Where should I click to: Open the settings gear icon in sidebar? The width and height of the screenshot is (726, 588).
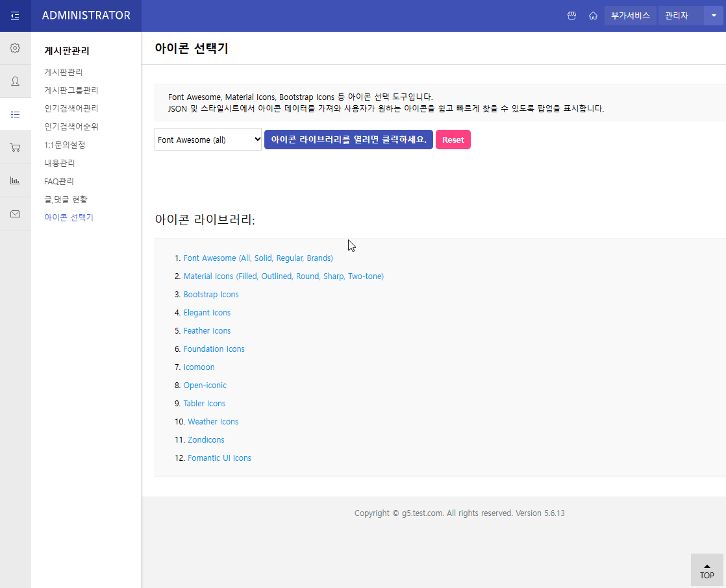(16, 47)
